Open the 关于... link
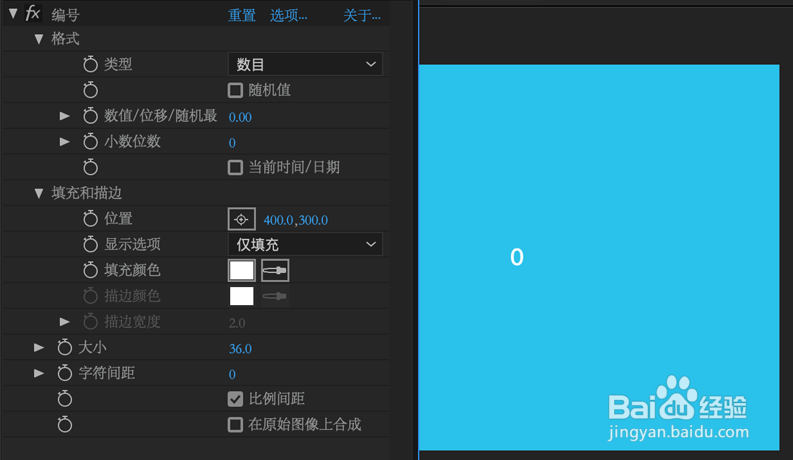Screen dimensions: 793x460 (362, 15)
